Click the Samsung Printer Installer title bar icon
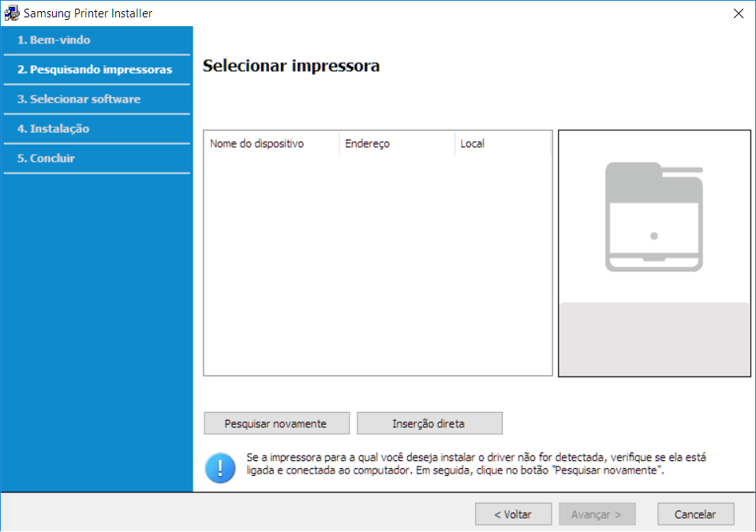The image size is (756, 532). (12, 13)
